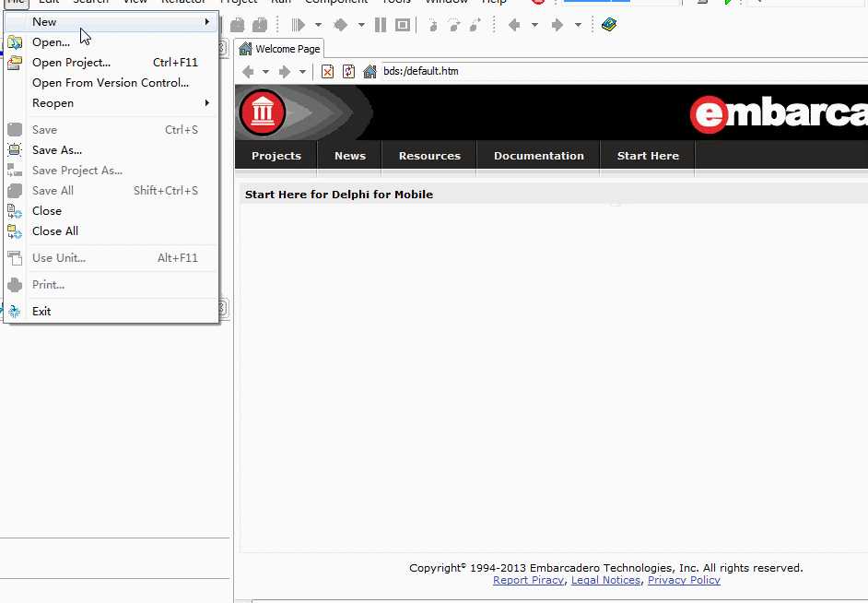Viewport: 868px width, 603px height.
Task: Click the Welcome Page browser Forward arrow
Action: pos(285,71)
